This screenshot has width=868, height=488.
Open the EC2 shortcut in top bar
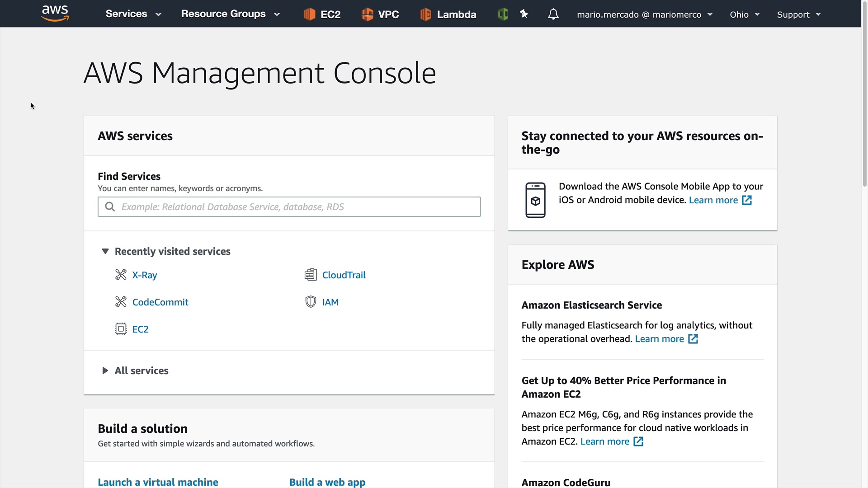point(322,14)
